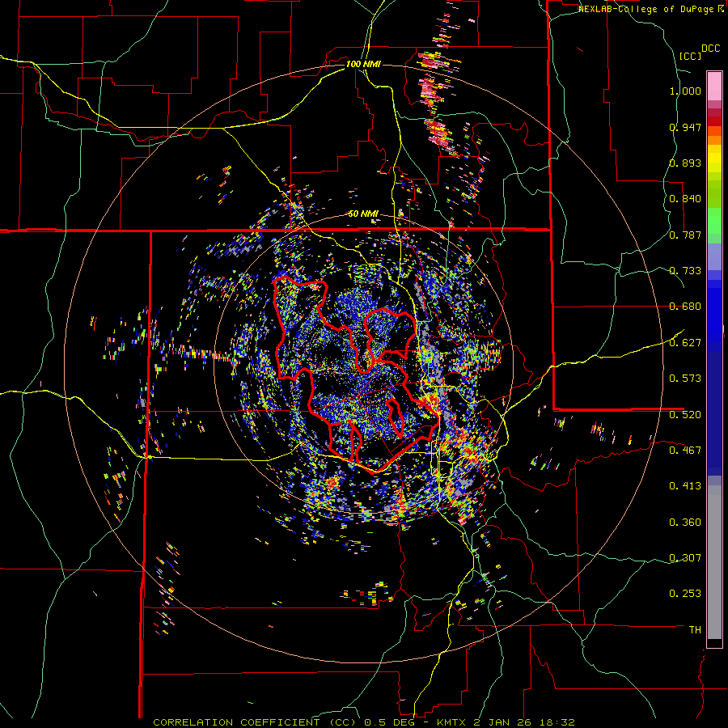This screenshot has height=728, width=728.
Task: Click the 0.787 legend value
Action: coord(685,235)
